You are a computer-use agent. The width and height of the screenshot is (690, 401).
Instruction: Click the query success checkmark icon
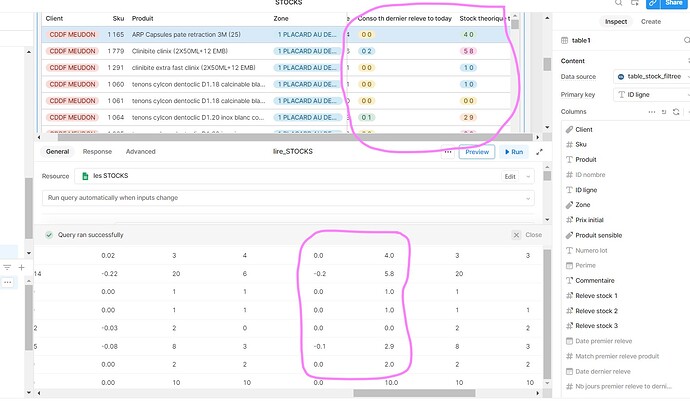tap(49, 235)
